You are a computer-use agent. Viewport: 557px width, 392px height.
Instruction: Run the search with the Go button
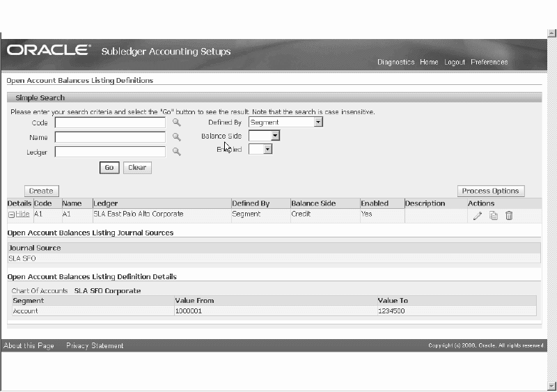tap(109, 168)
